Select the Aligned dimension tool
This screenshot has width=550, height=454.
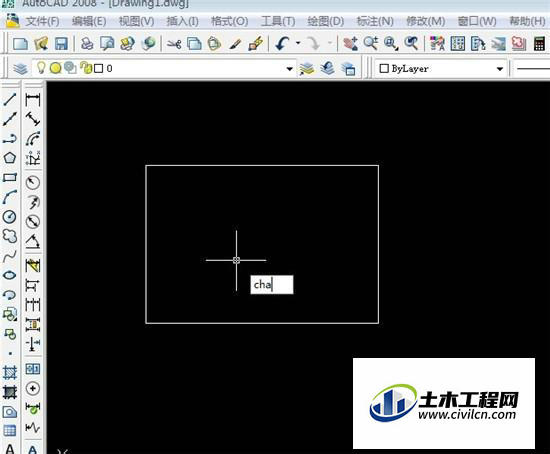click(33, 119)
